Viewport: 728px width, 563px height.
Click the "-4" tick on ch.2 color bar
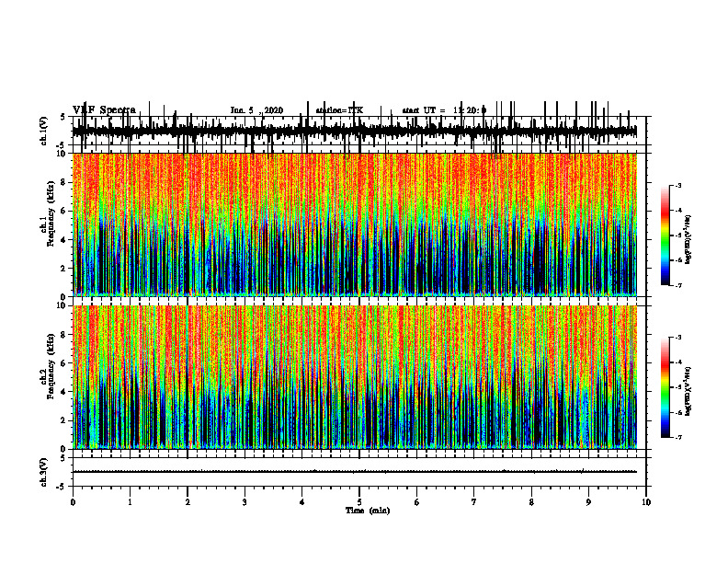pyautogui.click(x=678, y=362)
